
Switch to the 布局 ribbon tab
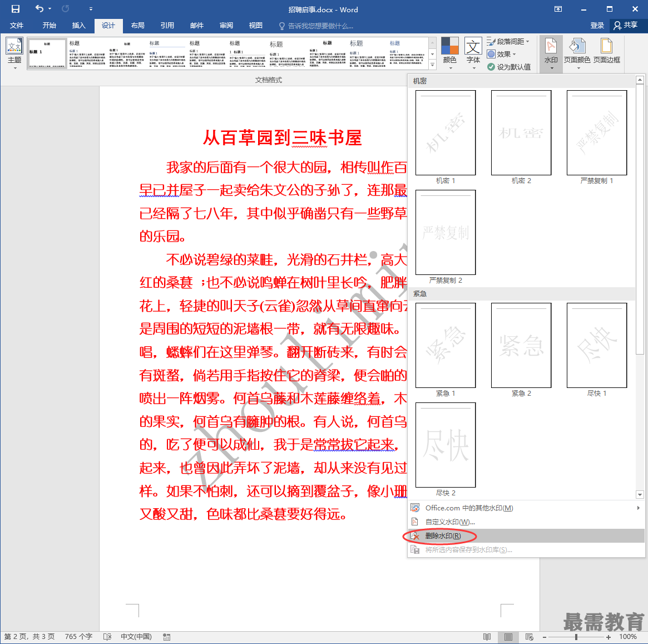[137, 26]
